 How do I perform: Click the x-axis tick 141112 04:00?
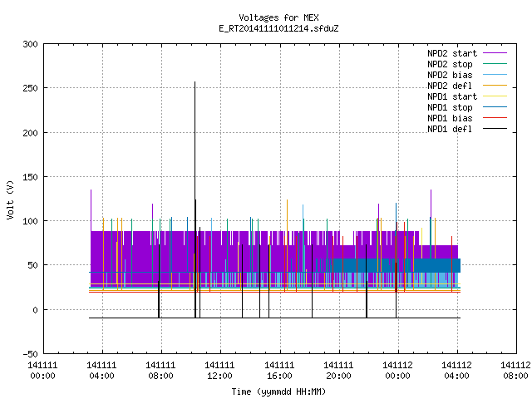click(x=456, y=371)
